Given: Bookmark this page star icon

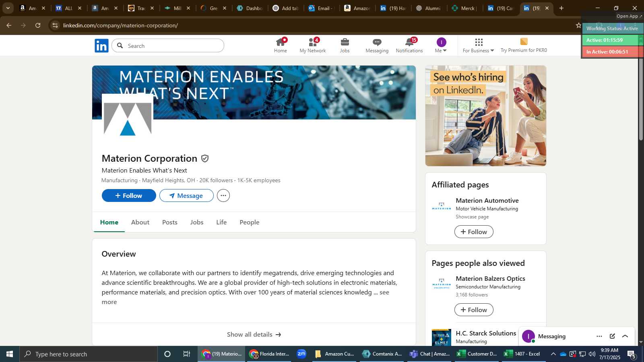Looking at the screenshot, I should pyautogui.click(x=578, y=25).
